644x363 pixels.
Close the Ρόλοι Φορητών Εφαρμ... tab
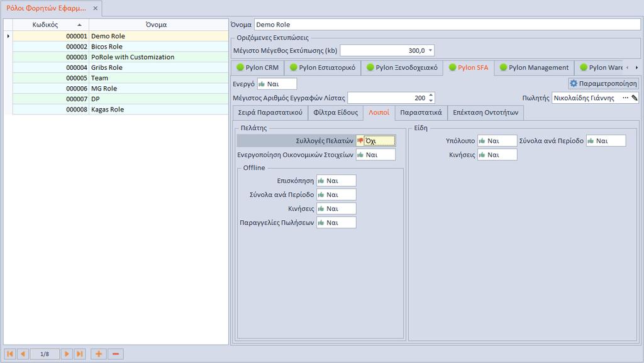pos(96,8)
